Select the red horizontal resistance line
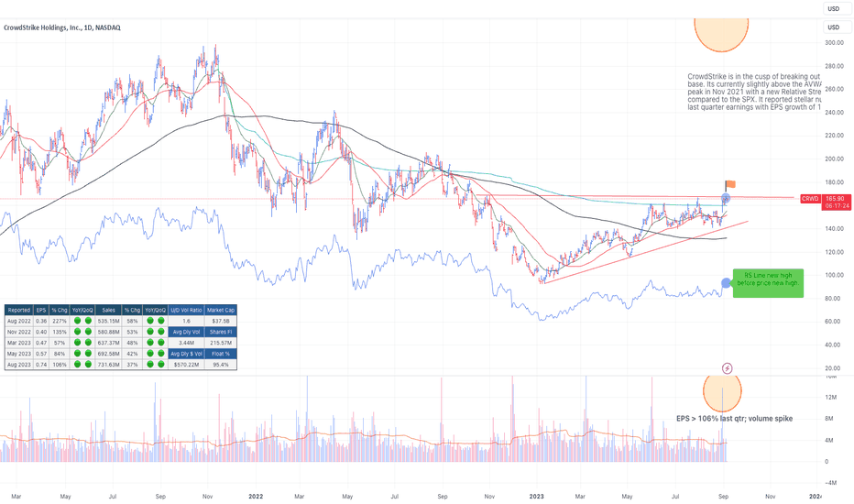854x504 pixels. (x=634, y=196)
